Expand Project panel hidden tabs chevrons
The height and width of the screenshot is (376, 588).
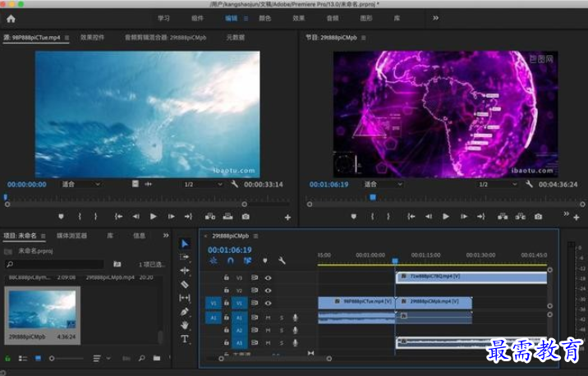166,236
